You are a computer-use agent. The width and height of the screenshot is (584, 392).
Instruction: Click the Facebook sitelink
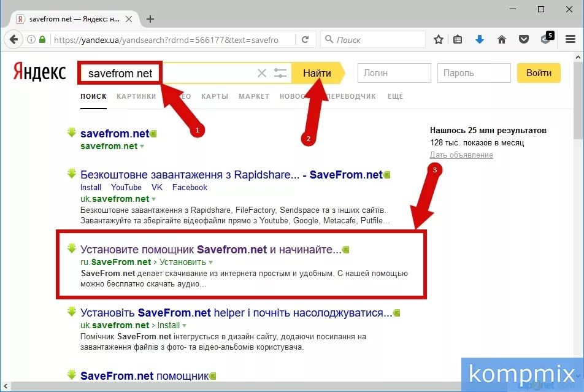(190, 188)
